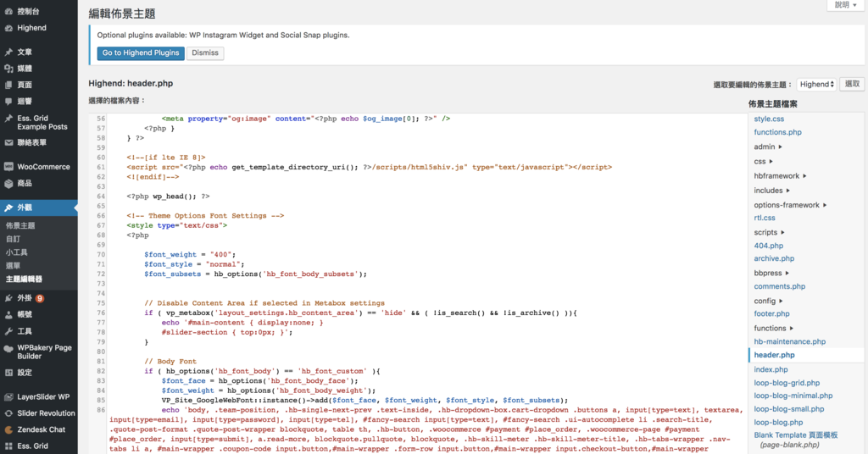Open hb-maintenance.php file link
Viewport: 868px width, 454px height.
[x=789, y=341]
